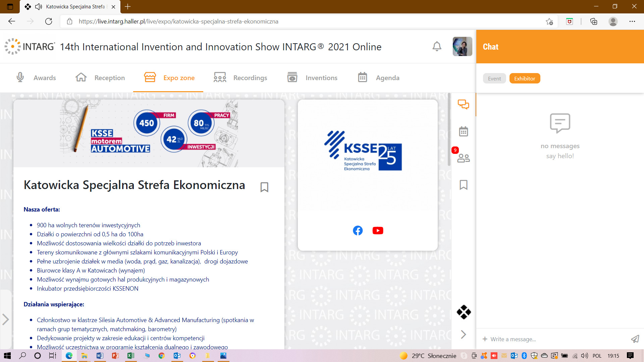Open the exhibitor's YouTube channel
The image size is (644, 362).
[x=378, y=231]
